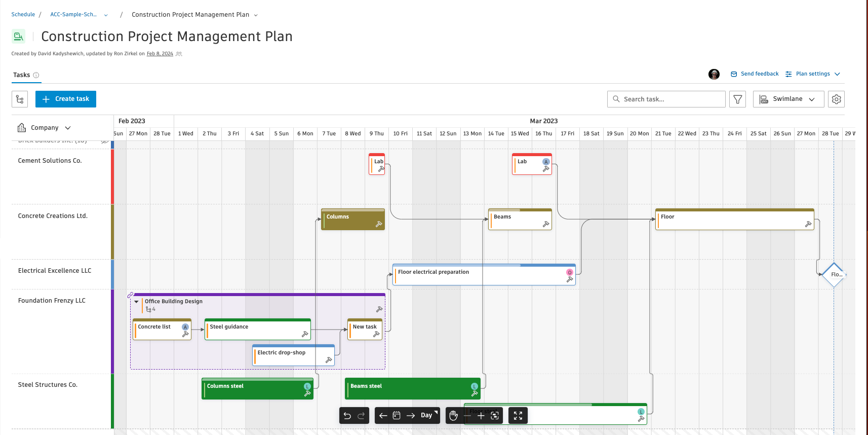
Task: Open the filter funnel icon
Action: coord(737,99)
